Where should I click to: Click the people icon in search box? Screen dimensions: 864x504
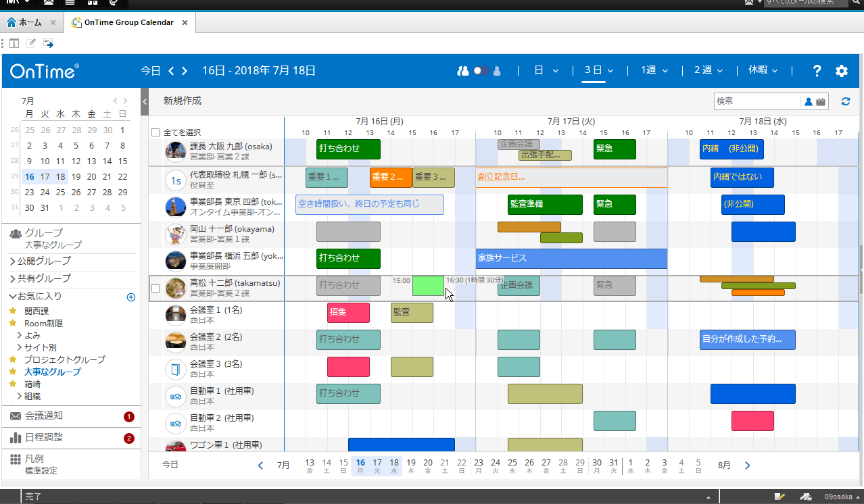[x=808, y=101]
